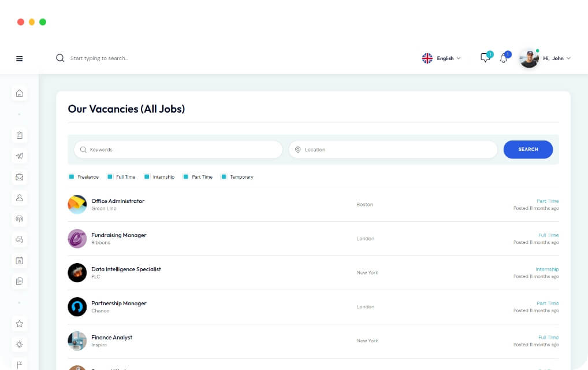Focus the Keywords input field

(x=178, y=149)
